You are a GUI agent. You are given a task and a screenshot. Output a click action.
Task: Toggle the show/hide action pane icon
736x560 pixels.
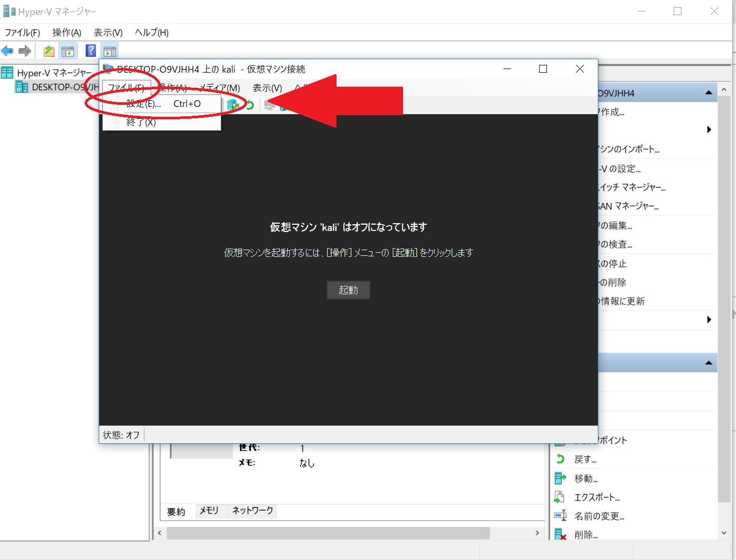coord(110,51)
